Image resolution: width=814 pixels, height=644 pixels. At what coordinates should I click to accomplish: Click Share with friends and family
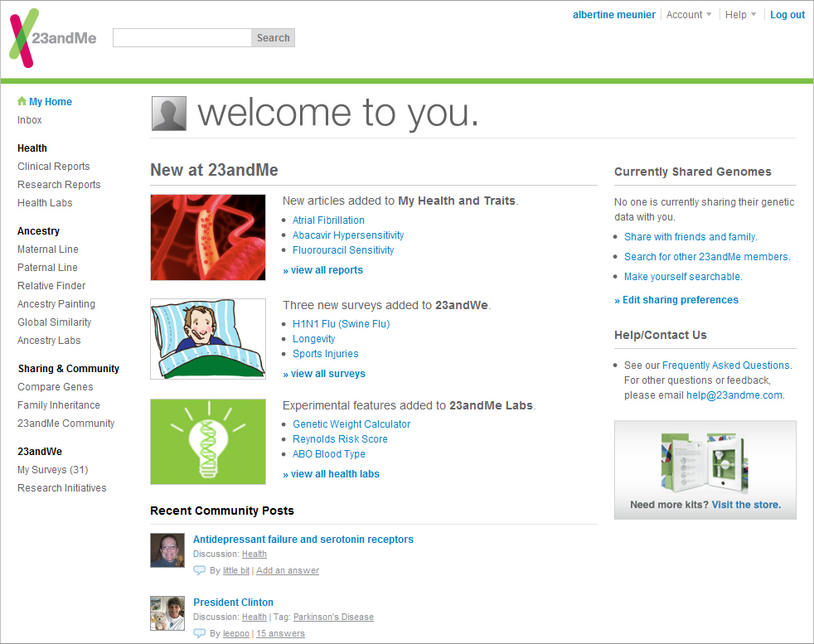(x=690, y=237)
